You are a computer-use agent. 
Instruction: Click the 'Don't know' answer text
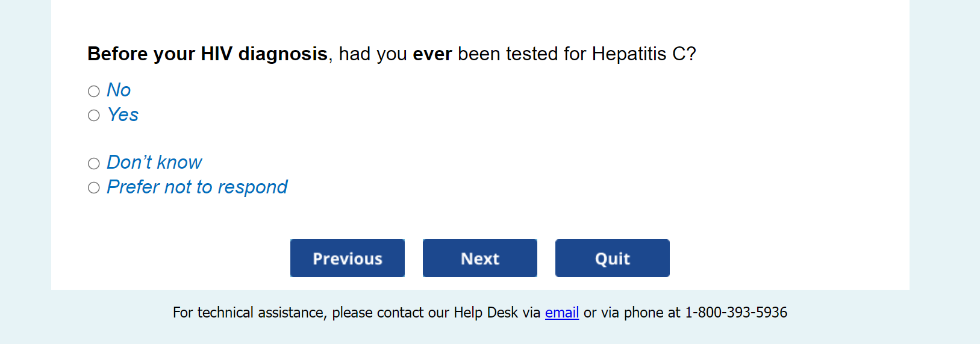(x=154, y=163)
